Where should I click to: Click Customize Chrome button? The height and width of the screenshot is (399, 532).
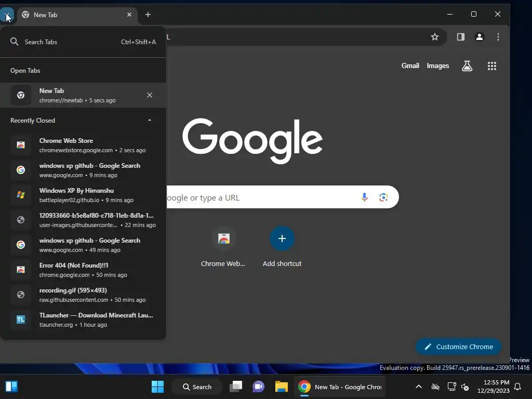coord(459,347)
